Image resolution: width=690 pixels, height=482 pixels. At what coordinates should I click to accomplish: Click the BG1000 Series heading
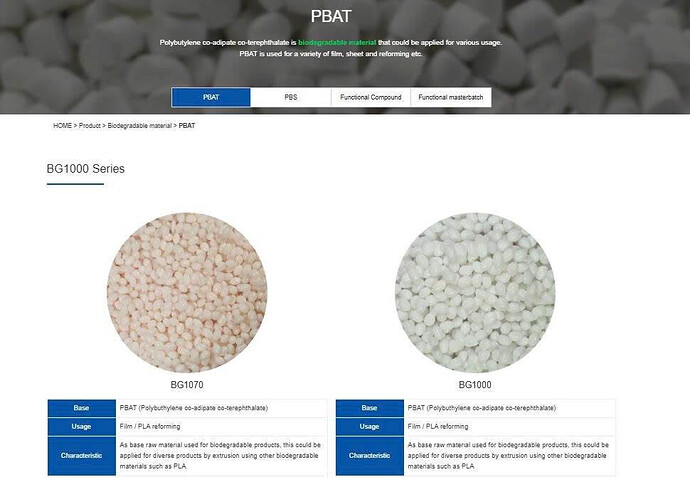pyautogui.click(x=85, y=169)
